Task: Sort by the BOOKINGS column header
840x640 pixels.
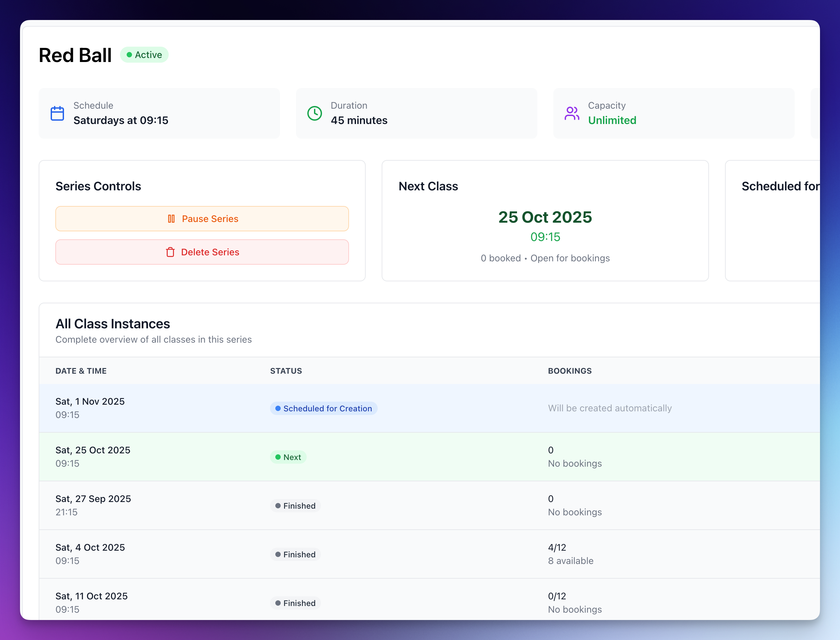Action: 570,370
